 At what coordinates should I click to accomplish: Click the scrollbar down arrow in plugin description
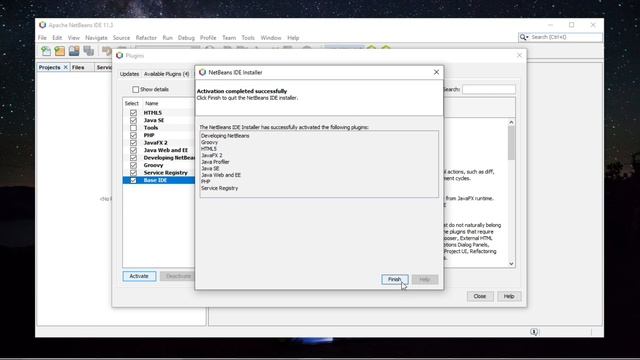511,264
